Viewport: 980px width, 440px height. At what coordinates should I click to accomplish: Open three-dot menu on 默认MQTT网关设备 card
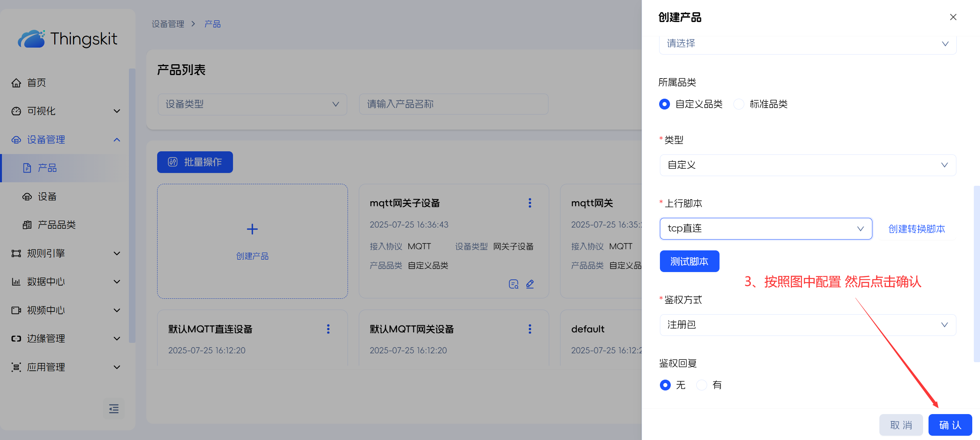click(529, 329)
